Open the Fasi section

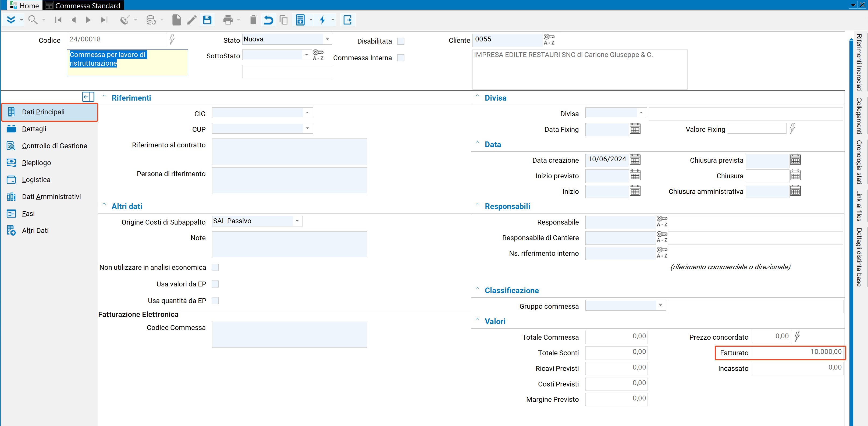tap(49, 213)
